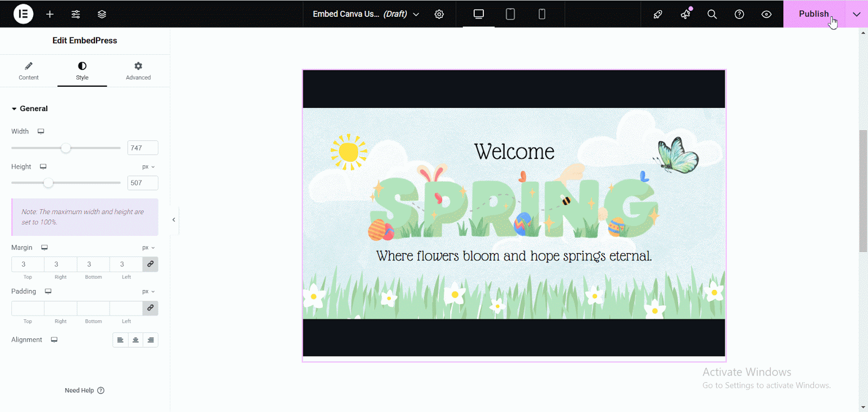Click the Need Help link
This screenshot has width=868, height=412.
pos(85,390)
